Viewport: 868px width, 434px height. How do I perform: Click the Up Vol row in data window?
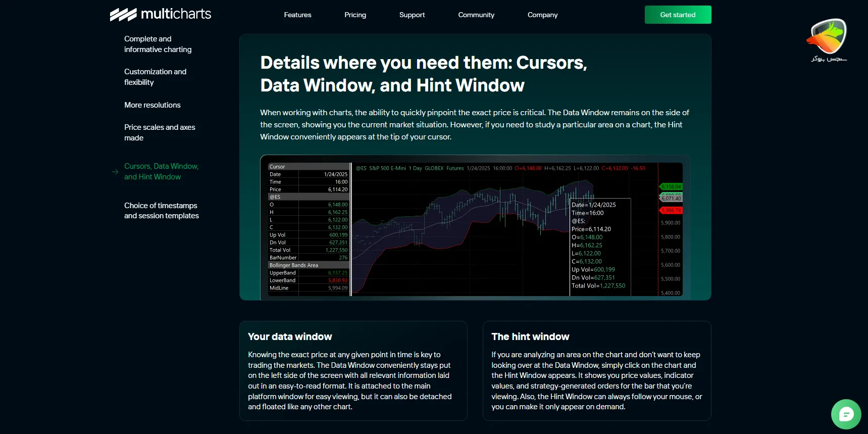tap(308, 234)
